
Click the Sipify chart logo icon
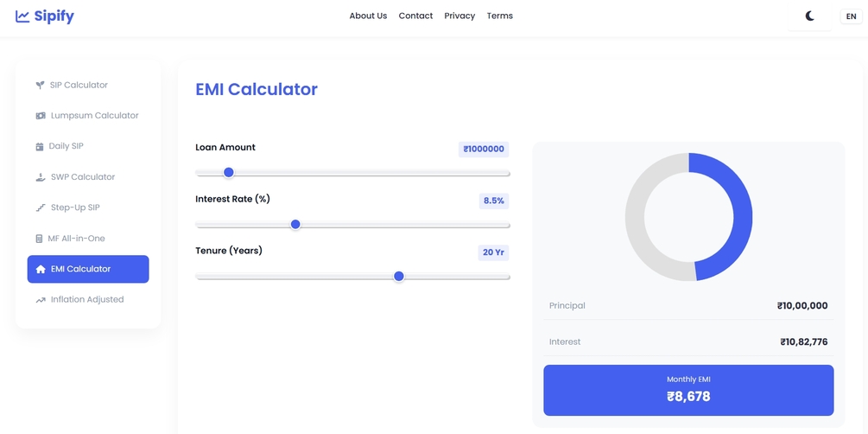(x=22, y=16)
